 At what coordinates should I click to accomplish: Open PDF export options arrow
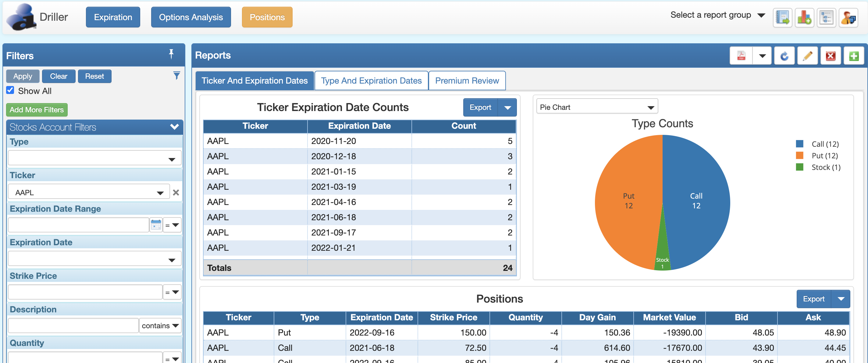[762, 56]
